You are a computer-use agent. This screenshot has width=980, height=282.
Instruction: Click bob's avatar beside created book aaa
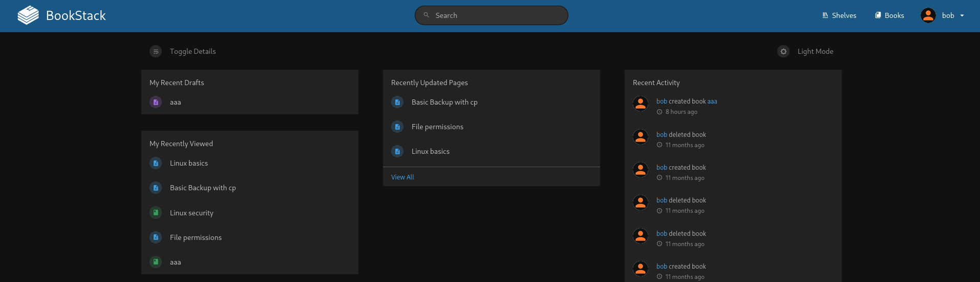coord(641,104)
